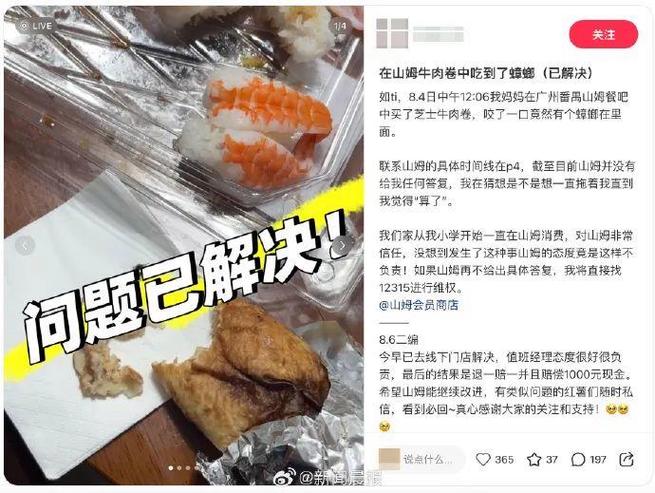This screenshot has width=655, height=493.
Task: Jump to third image via dot indicator
Action: (188, 468)
